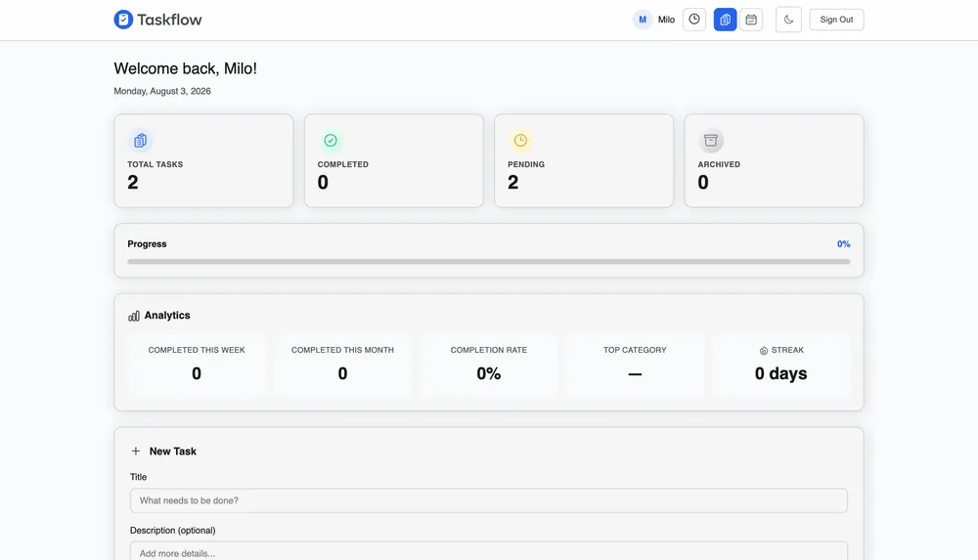Click the Sign Out button
Image resolution: width=978 pixels, height=560 pixels.
pyautogui.click(x=836, y=20)
